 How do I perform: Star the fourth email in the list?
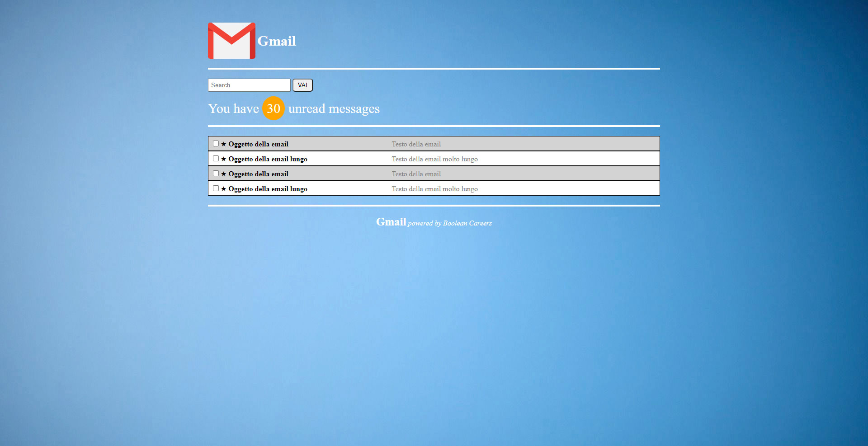[223, 189]
